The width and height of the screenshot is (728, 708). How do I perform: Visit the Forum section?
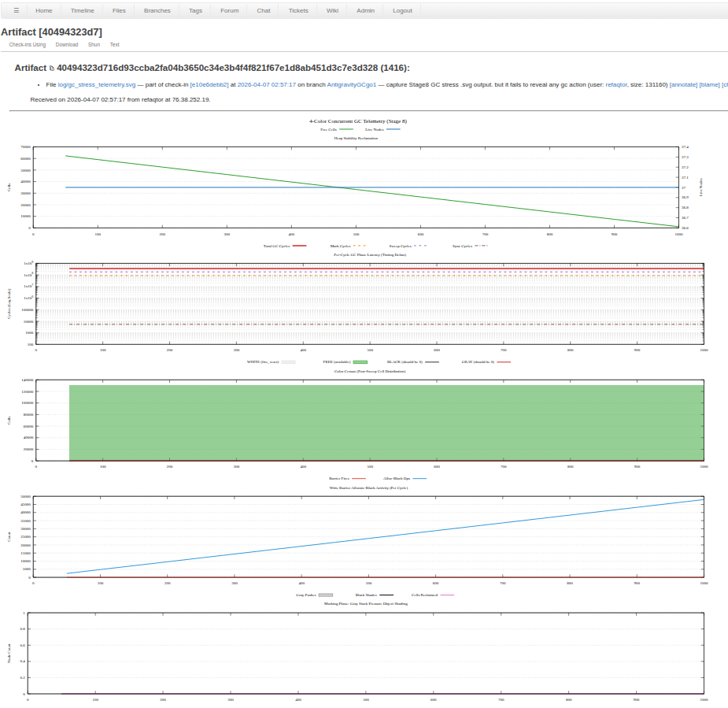click(229, 10)
